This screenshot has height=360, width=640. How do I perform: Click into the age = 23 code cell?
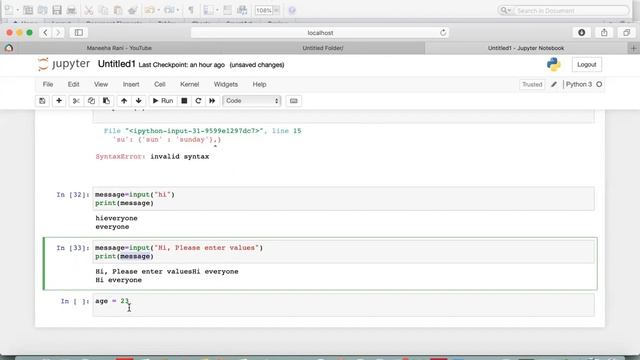[343, 304]
